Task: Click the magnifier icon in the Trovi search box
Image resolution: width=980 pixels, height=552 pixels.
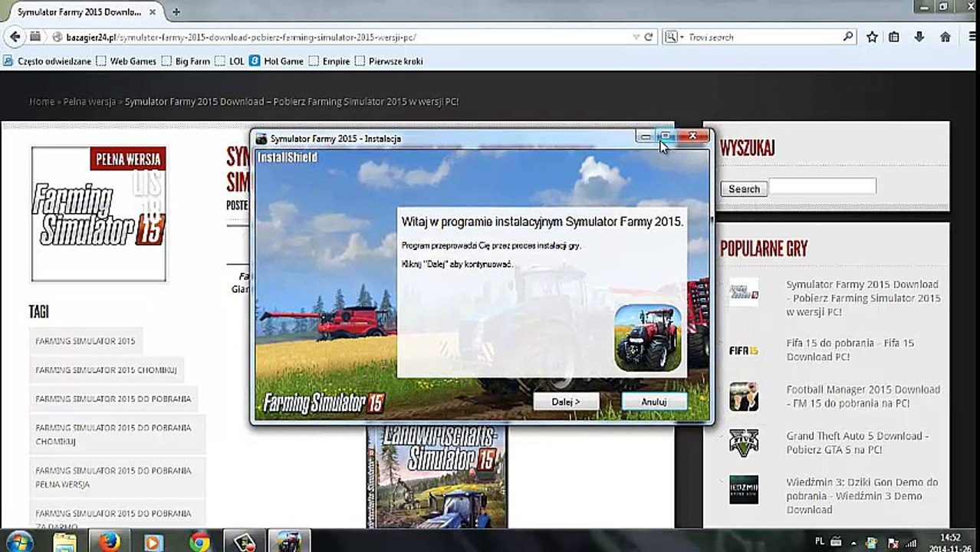Action: 847,36
